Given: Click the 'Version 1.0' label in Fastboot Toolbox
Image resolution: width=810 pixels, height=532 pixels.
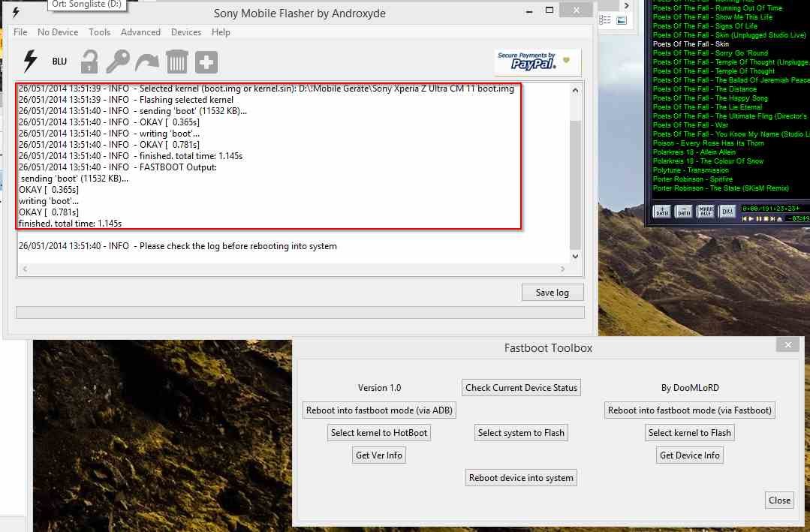Looking at the screenshot, I should (x=379, y=388).
